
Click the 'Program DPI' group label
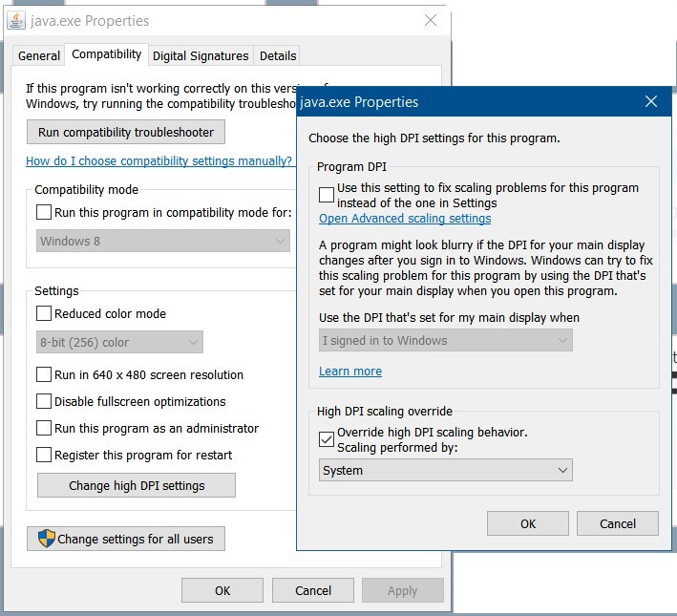tap(351, 167)
